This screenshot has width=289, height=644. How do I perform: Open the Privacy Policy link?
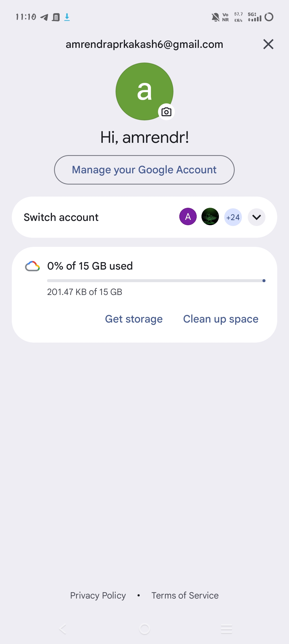click(98, 595)
